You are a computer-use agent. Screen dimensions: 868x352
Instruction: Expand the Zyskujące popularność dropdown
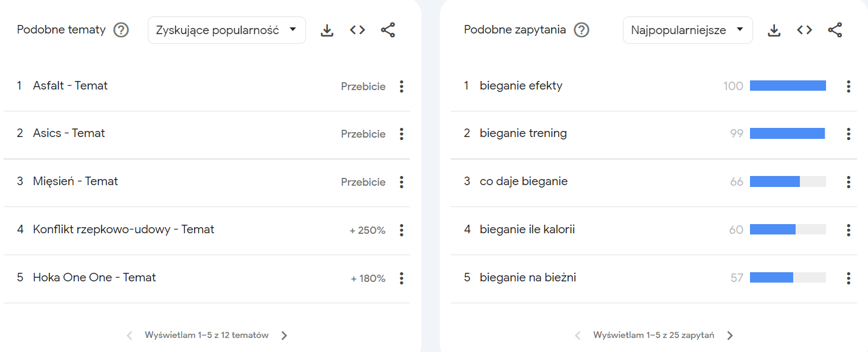(x=227, y=30)
